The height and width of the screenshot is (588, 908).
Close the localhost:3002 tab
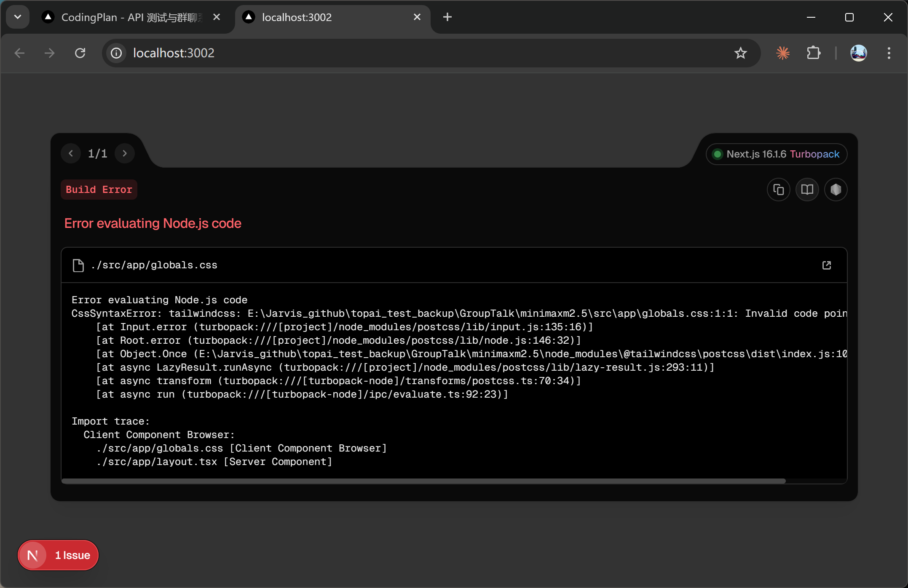(x=417, y=17)
